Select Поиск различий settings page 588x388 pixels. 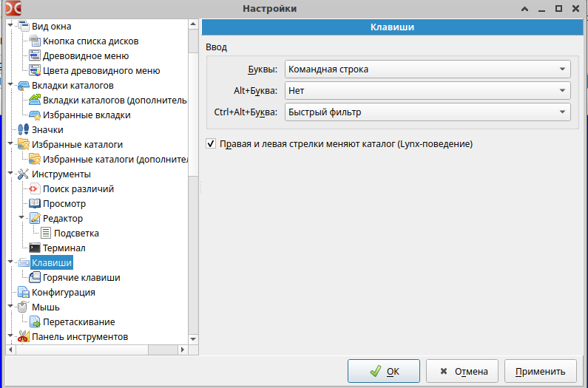pyautogui.click(x=78, y=189)
